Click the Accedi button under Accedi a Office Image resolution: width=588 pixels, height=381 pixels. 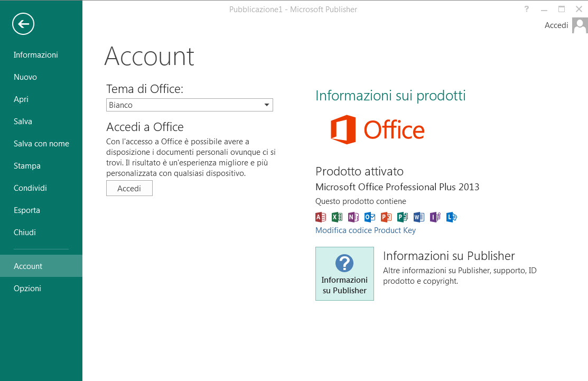tap(129, 188)
